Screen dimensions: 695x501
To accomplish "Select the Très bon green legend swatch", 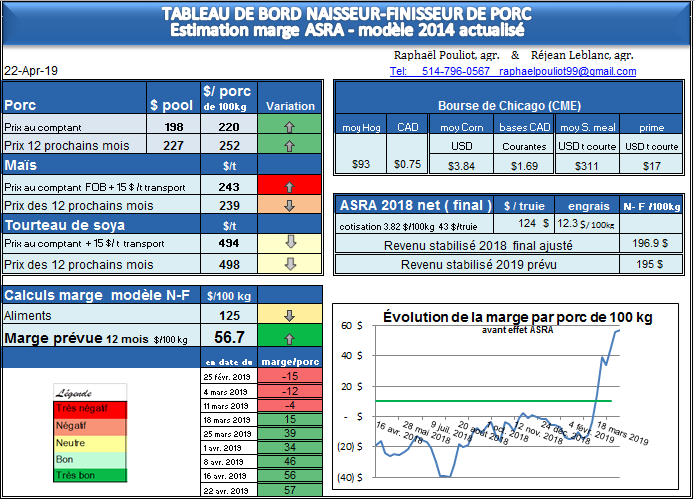I will pos(90,473).
